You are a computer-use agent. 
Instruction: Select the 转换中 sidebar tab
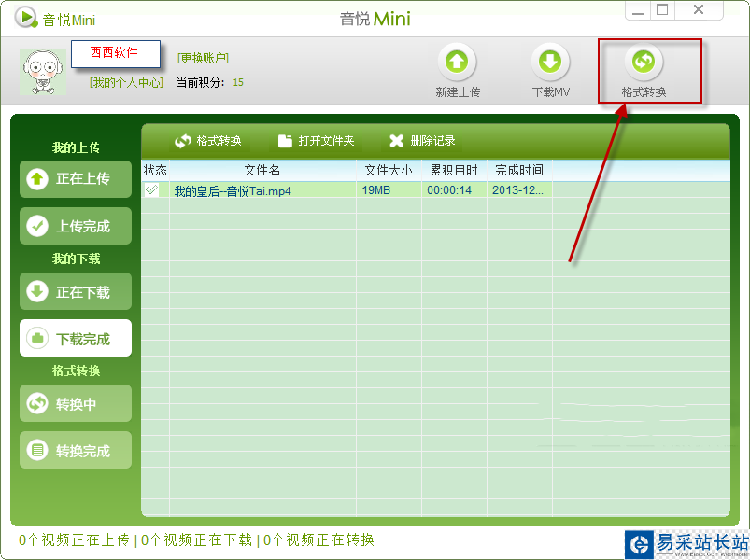click(x=76, y=403)
